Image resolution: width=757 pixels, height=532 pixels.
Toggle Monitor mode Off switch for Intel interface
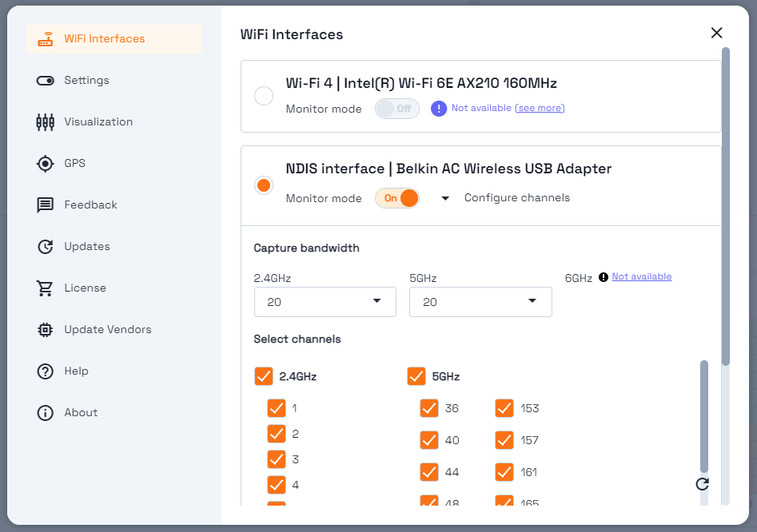(x=396, y=109)
